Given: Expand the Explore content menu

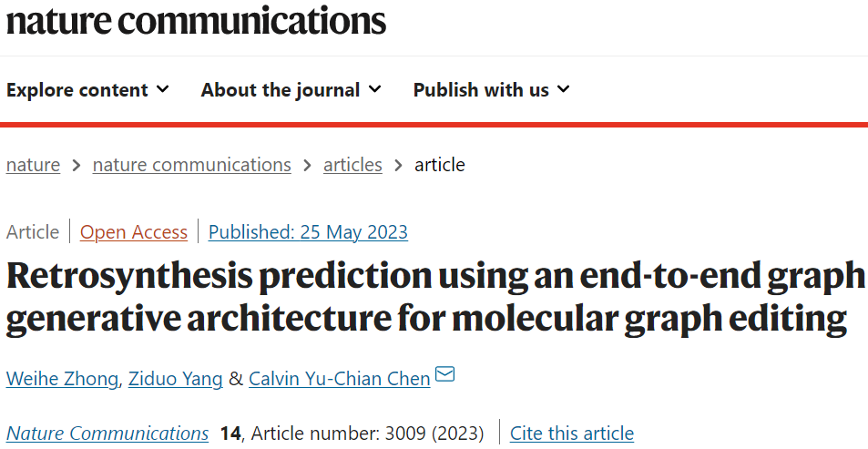Looking at the screenshot, I should (87, 90).
